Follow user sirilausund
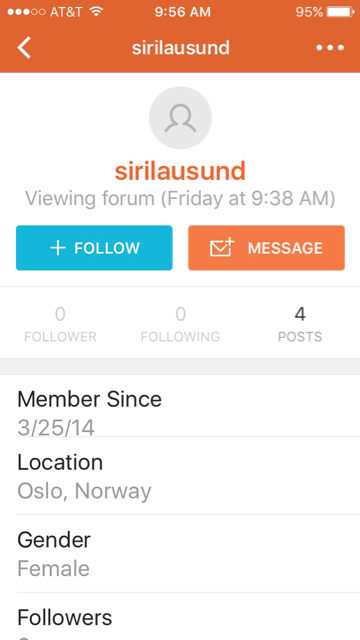Image resolution: width=360 pixels, height=640 pixels. tap(94, 248)
